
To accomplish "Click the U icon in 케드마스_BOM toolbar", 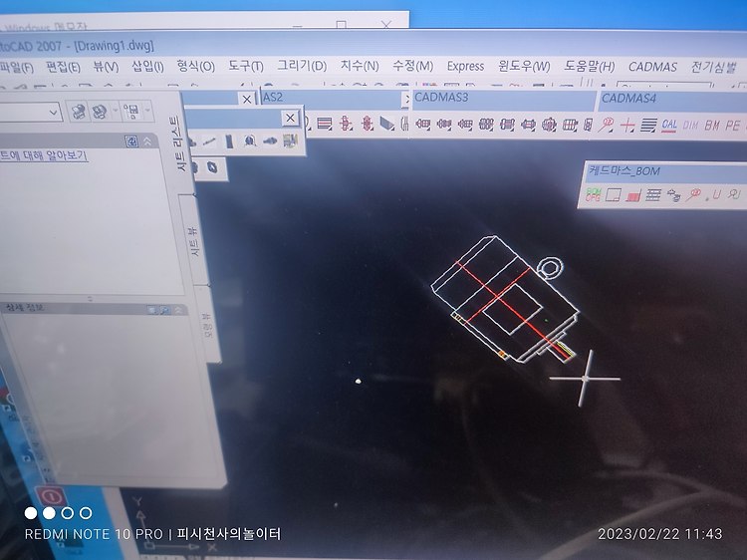I will (x=715, y=194).
